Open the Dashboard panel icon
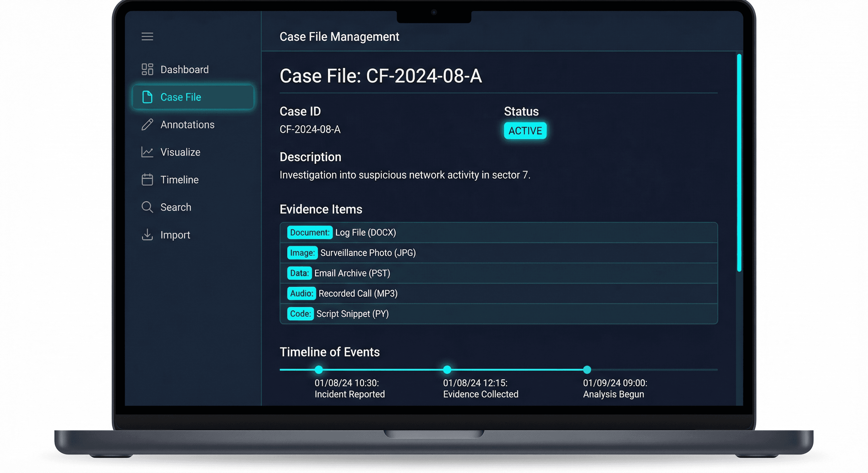 (x=147, y=69)
